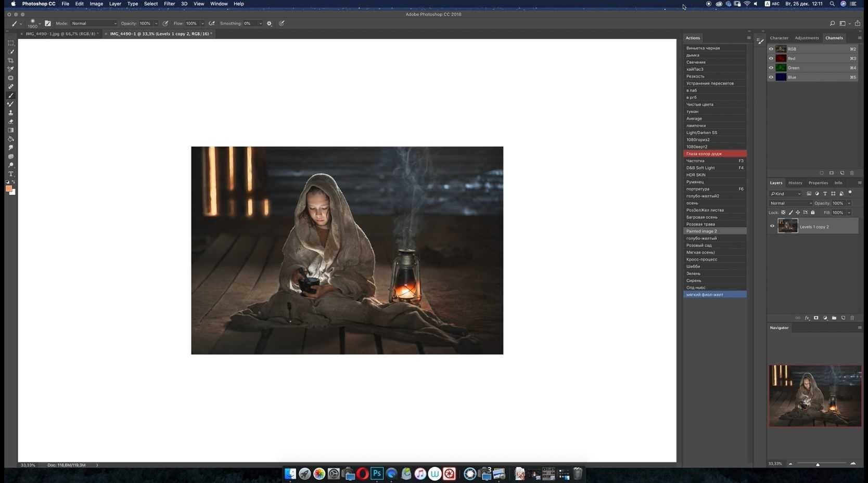Open layer Fill dropdown arrow
This screenshot has height=483, width=868.
849,213
